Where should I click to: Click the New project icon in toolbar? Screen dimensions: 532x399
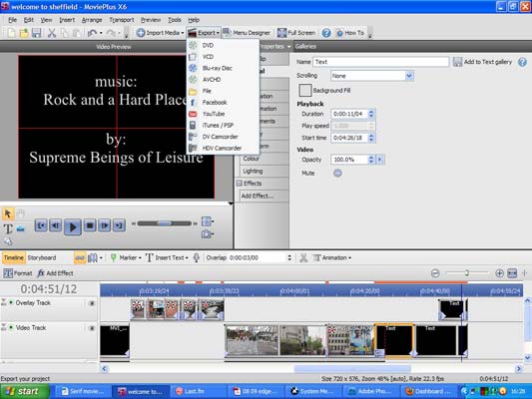pyautogui.click(x=11, y=33)
